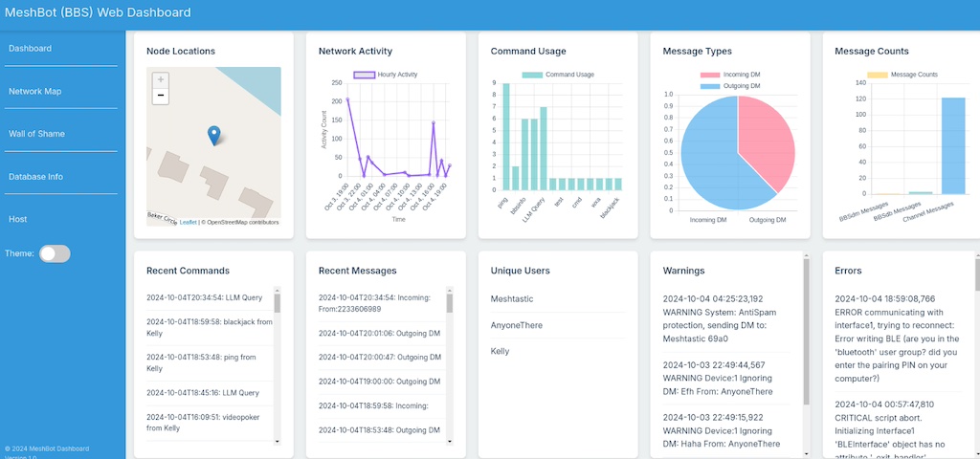Click the map zoom in plus button
The height and width of the screenshot is (459, 980).
160,80
